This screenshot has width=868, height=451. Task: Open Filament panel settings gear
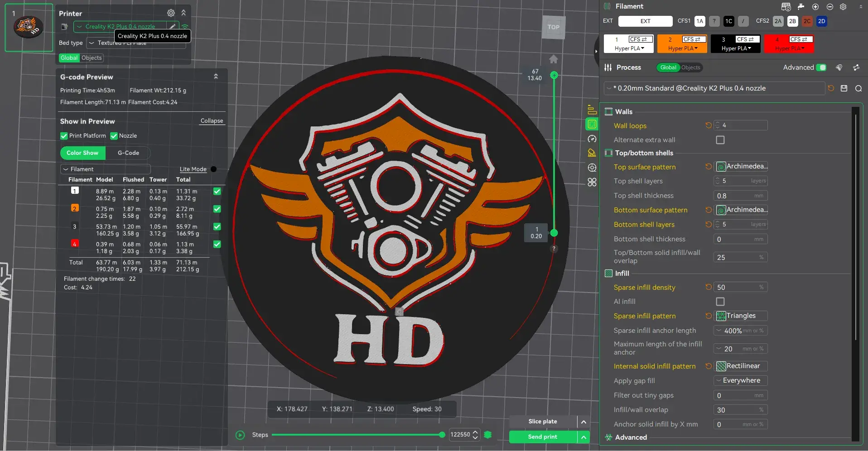(843, 7)
